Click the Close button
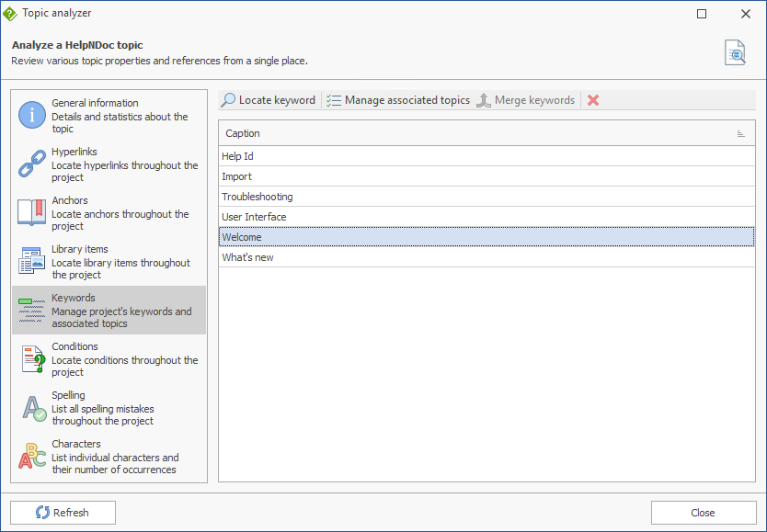The image size is (767, 532). 704,513
